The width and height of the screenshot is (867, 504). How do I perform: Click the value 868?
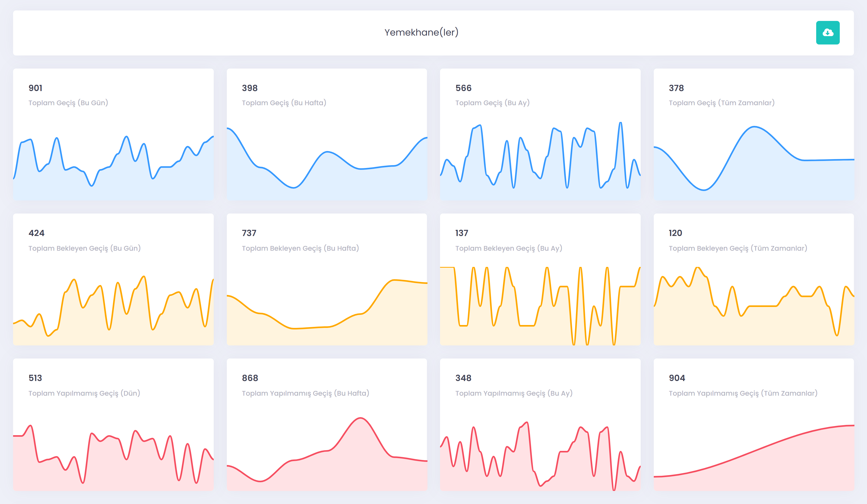click(x=250, y=378)
